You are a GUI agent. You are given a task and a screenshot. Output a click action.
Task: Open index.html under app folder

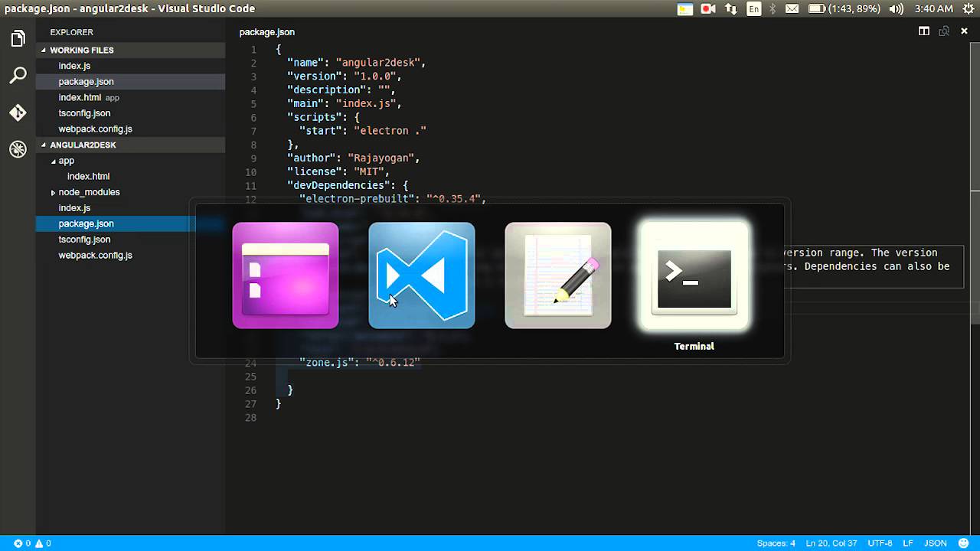point(88,176)
